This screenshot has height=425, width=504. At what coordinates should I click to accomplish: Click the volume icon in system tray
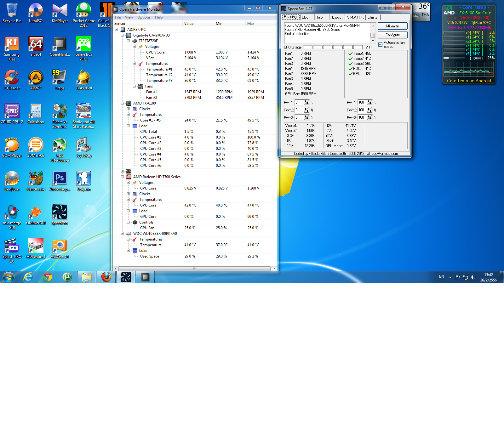(x=473, y=277)
